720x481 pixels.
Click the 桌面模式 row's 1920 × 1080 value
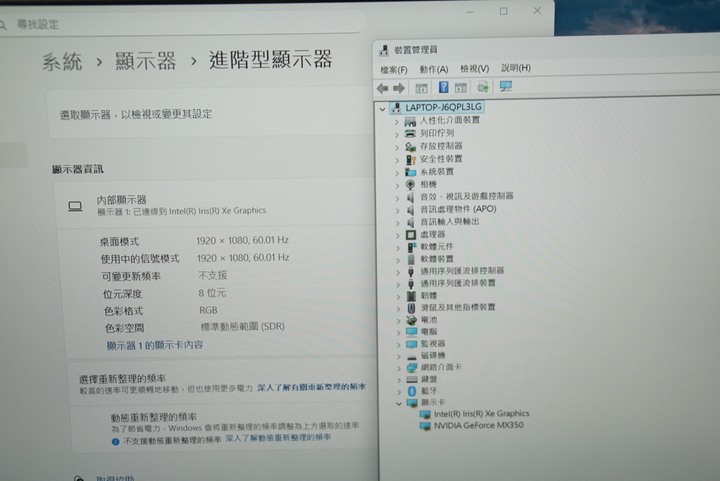242,240
